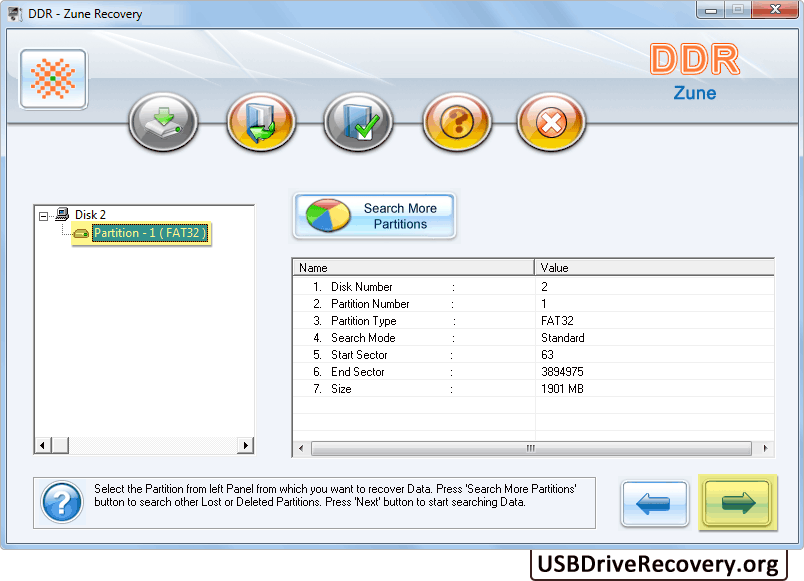Click the Standard value cell

(x=562, y=337)
